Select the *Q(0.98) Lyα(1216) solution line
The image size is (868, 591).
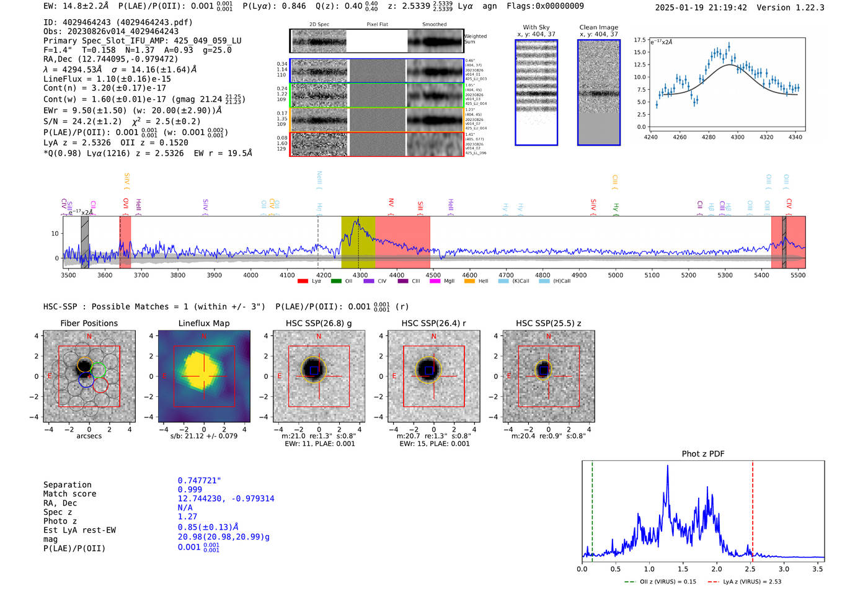[x=148, y=153]
